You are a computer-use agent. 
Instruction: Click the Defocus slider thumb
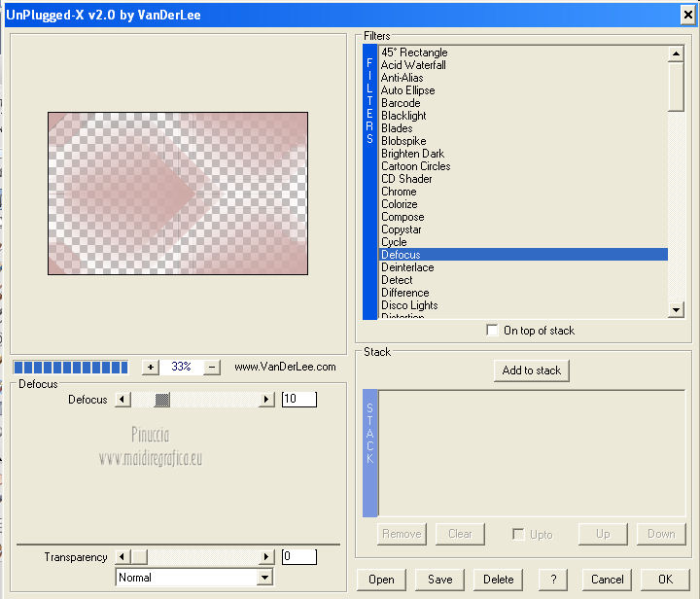(x=162, y=400)
